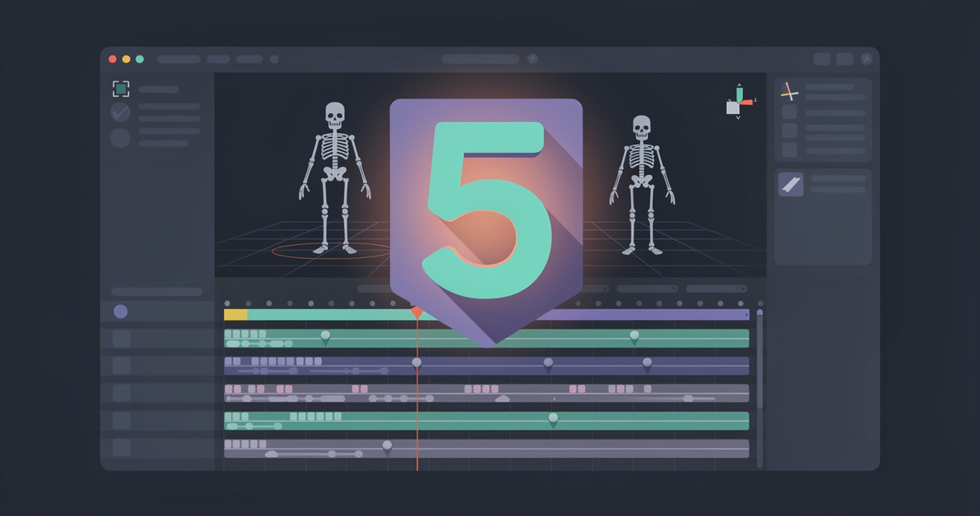The height and width of the screenshot is (516, 980).
Task: Select the frame selection tool icon in left sidebar
Action: coord(121,89)
